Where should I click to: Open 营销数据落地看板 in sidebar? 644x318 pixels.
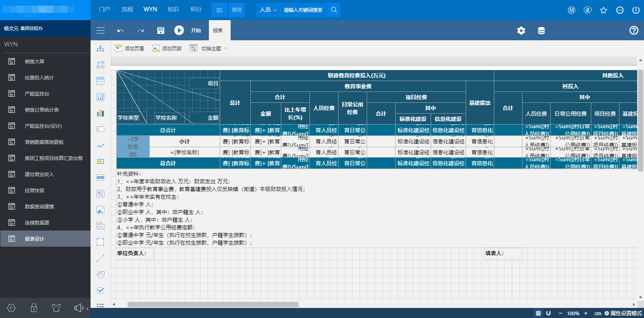[x=45, y=142]
